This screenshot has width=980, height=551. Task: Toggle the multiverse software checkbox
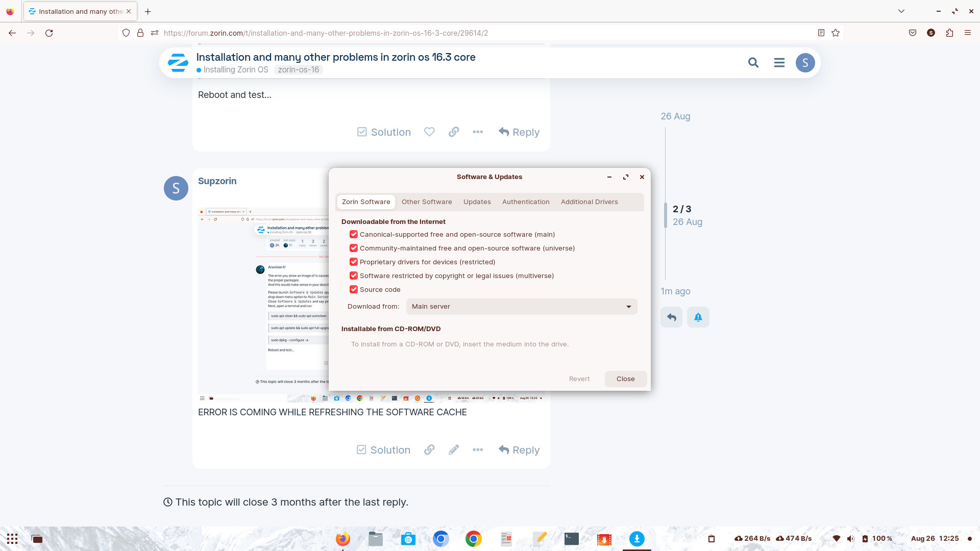[x=353, y=275]
